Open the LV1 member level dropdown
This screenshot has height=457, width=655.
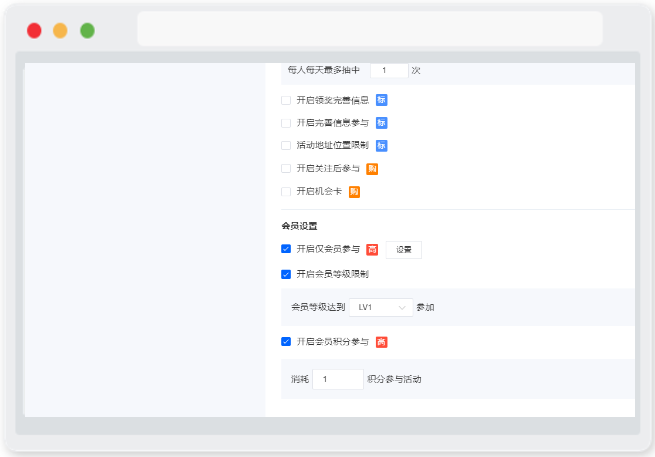pyautogui.click(x=381, y=307)
